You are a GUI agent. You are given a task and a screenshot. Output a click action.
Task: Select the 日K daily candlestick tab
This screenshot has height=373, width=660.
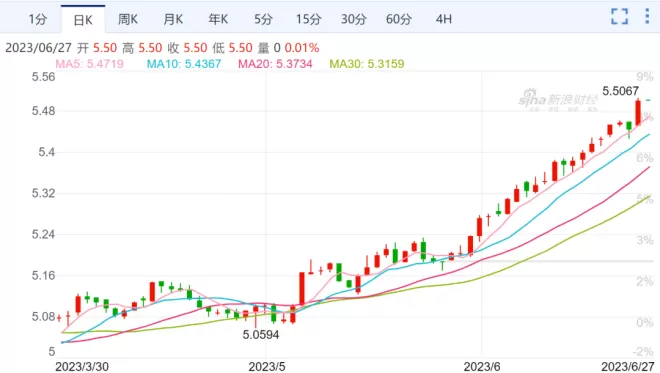[x=83, y=19]
